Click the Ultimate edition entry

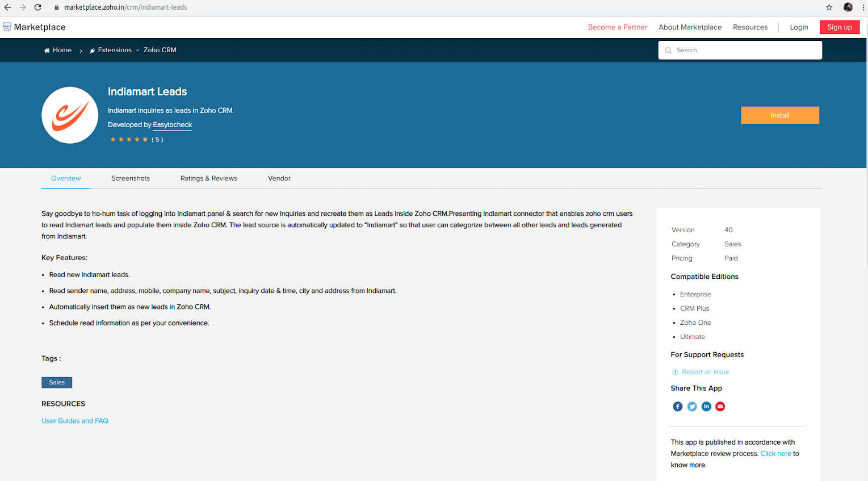693,337
